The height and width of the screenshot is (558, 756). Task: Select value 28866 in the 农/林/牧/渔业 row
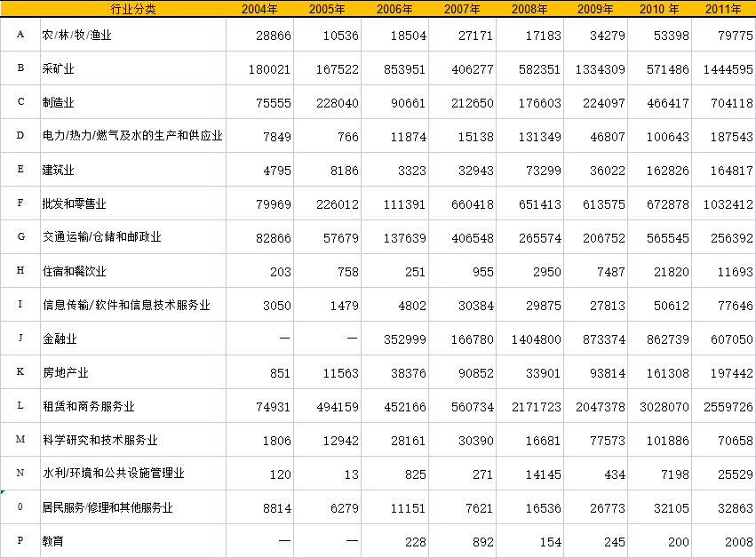tap(260, 35)
